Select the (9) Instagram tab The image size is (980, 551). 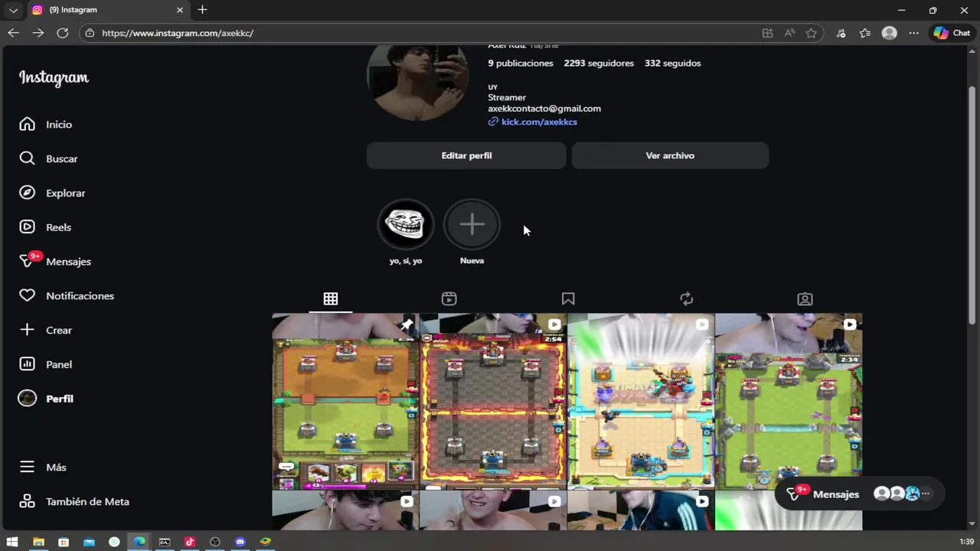point(107,10)
